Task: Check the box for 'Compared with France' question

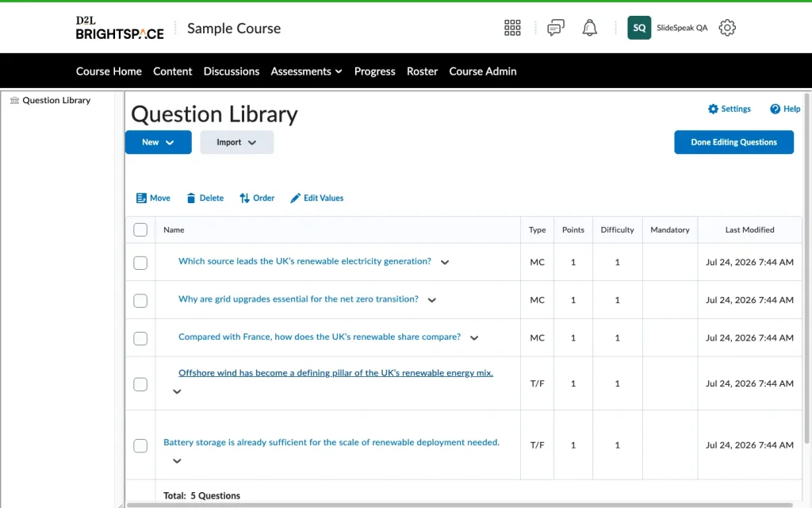Action: point(140,338)
